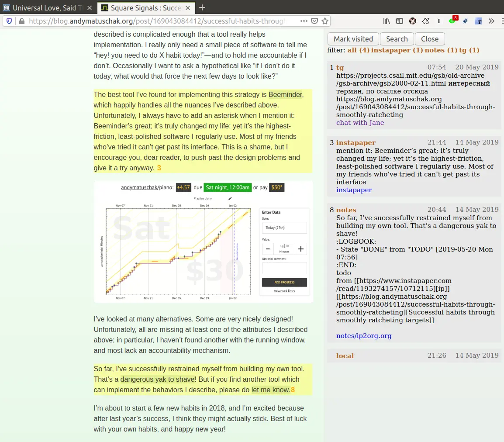
Task: Click the Beeminder piano graph image
Action: 203,242
